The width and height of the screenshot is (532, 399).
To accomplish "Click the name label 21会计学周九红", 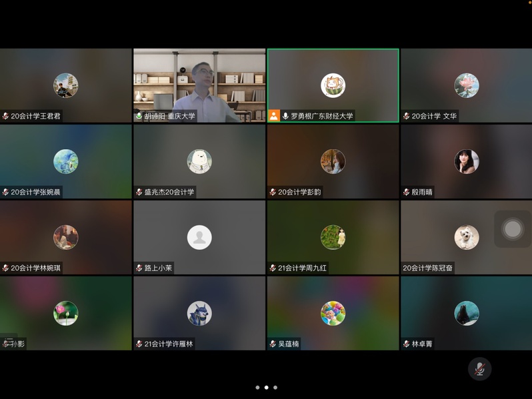I will coord(302,268).
